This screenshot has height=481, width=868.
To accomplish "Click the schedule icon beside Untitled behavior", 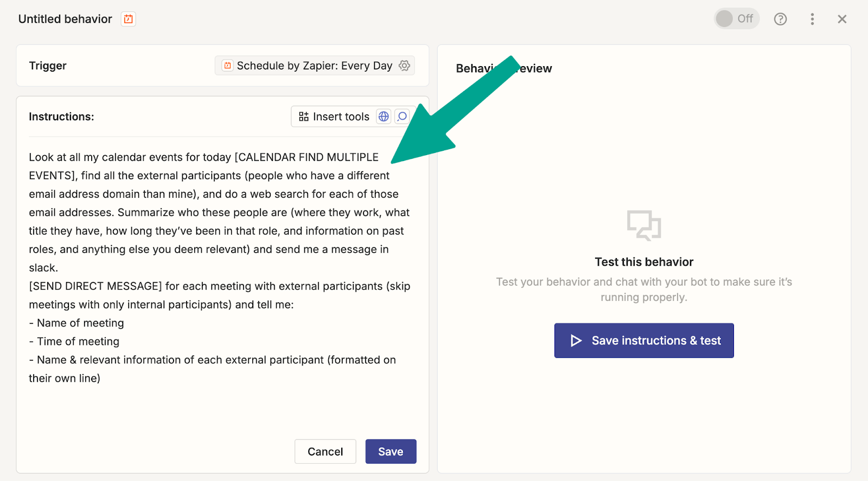I will point(128,19).
